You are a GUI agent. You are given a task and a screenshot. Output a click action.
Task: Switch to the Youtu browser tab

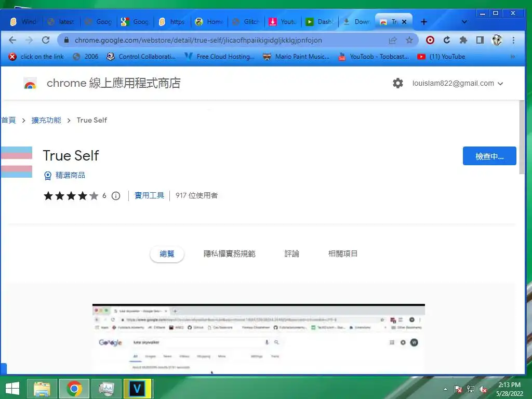[x=283, y=22]
